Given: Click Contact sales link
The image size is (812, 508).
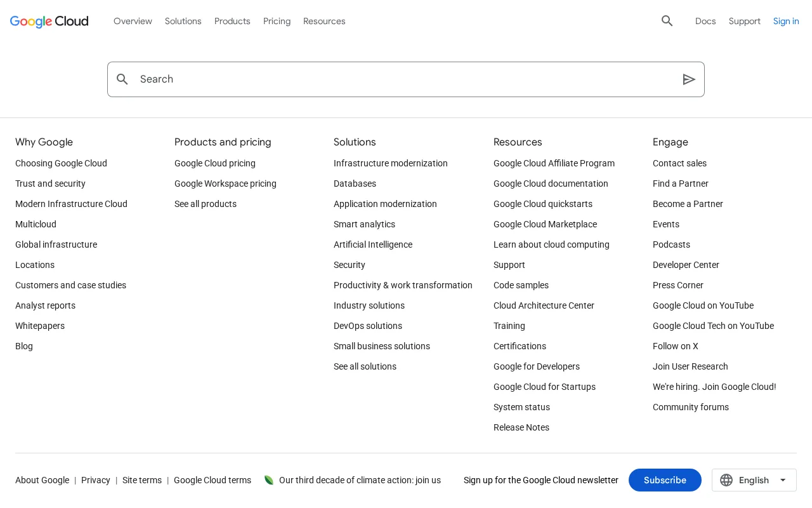Looking at the screenshot, I should (679, 163).
